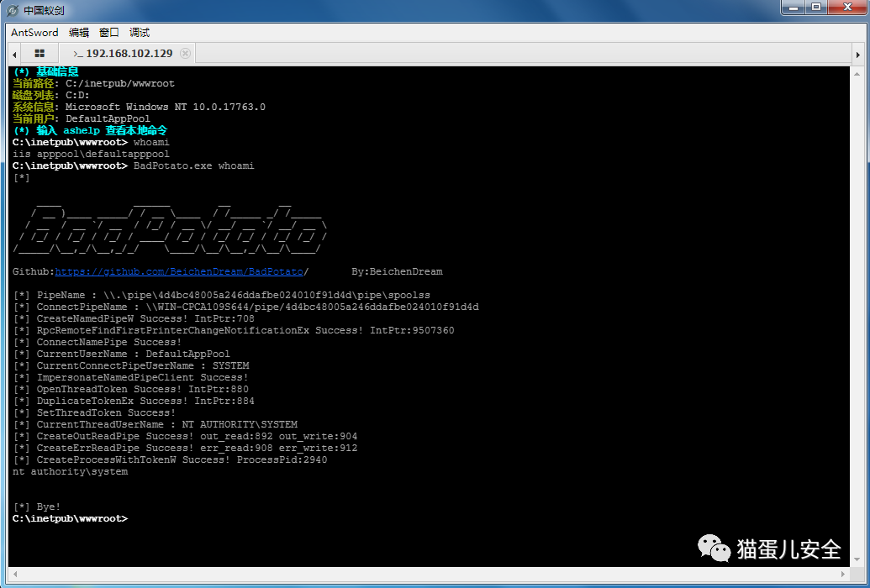
Task: Open the 窗口 menu
Action: [x=108, y=33]
